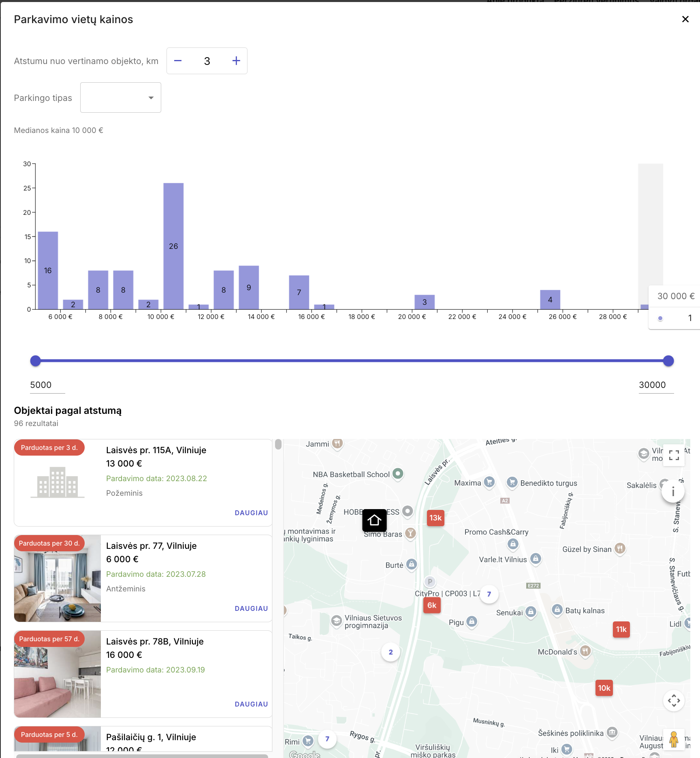Click the Parduotas per 57 d. badge
Viewport: 700px width, 758px height.
tap(49, 639)
